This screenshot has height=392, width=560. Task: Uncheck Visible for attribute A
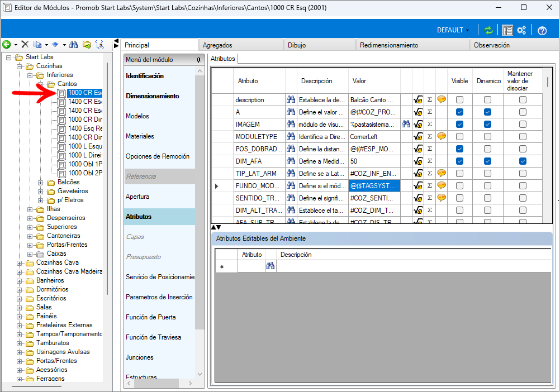pyautogui.click(x=459, y=112)
